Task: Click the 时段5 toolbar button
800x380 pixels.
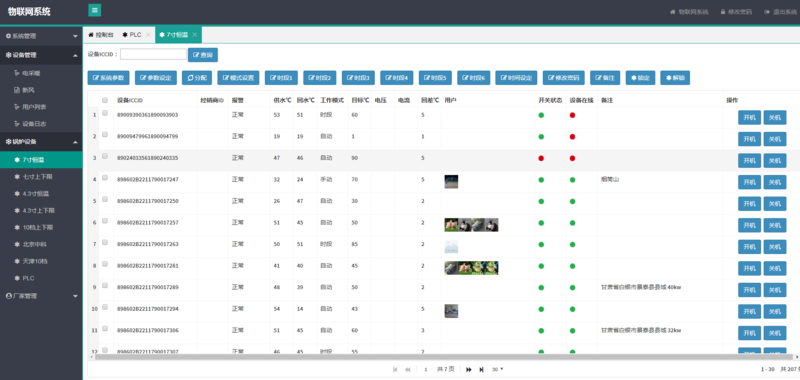Action: (x=435, y=78)
